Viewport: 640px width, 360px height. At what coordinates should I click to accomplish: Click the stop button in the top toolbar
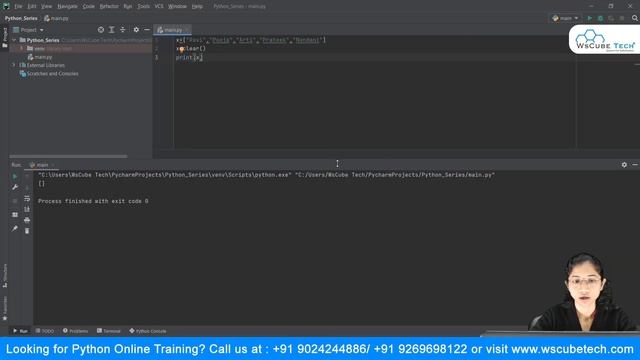click(622, 18)
